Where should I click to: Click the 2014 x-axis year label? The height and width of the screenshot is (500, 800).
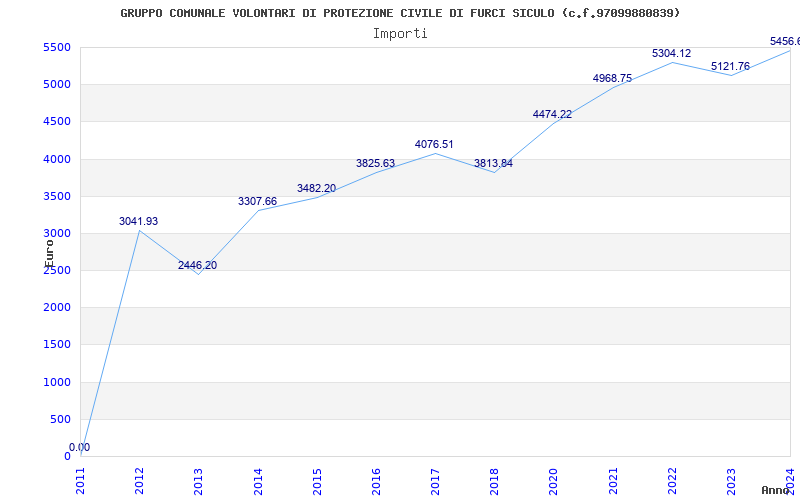tap(258, 481)
